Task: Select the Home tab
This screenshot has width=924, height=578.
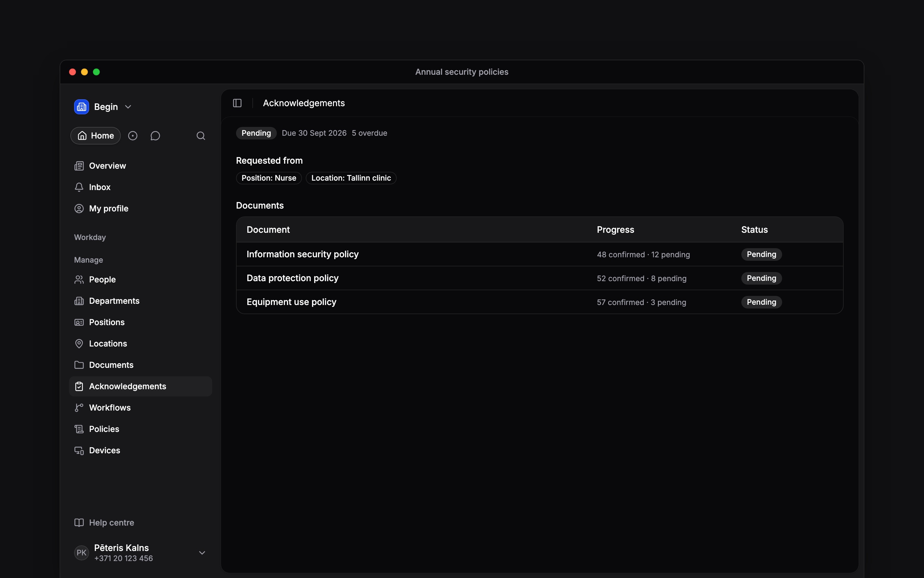Action: point(95,136)
